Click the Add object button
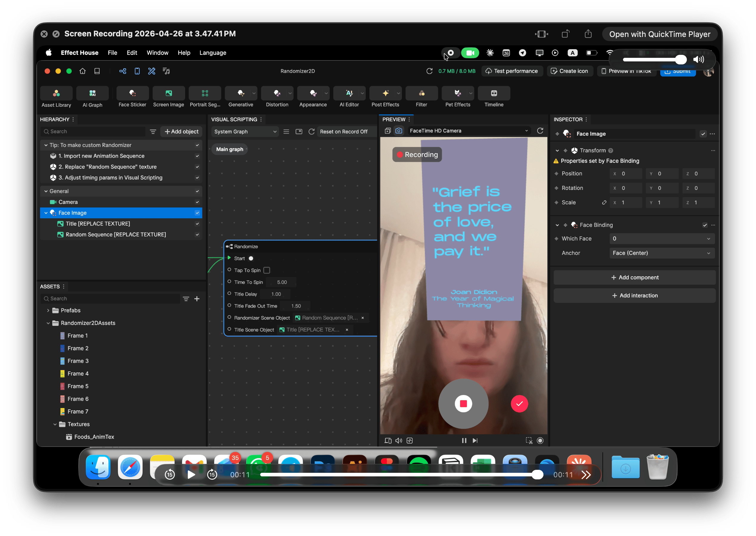756x536 pixels. click(x=182, y=131)
